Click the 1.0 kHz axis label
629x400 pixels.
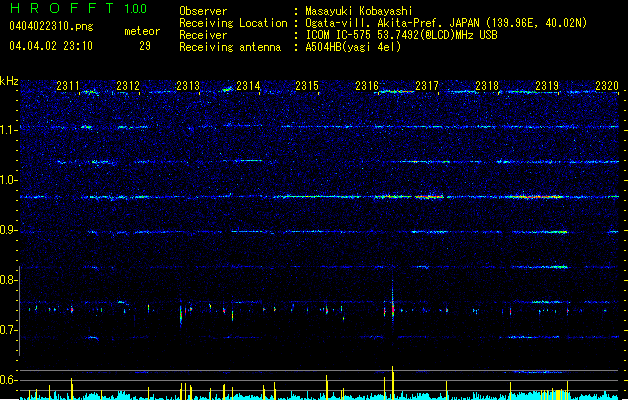(8, 180)
